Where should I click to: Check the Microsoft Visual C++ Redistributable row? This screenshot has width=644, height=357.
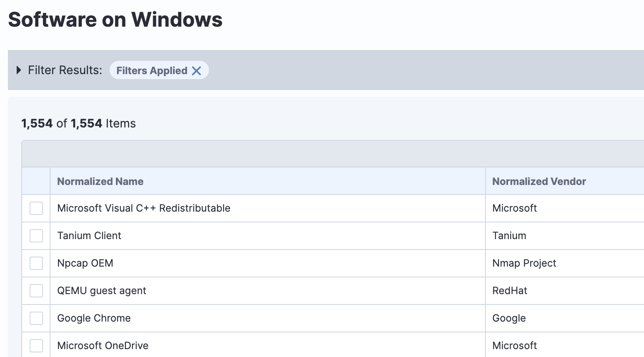pos(36,208)
